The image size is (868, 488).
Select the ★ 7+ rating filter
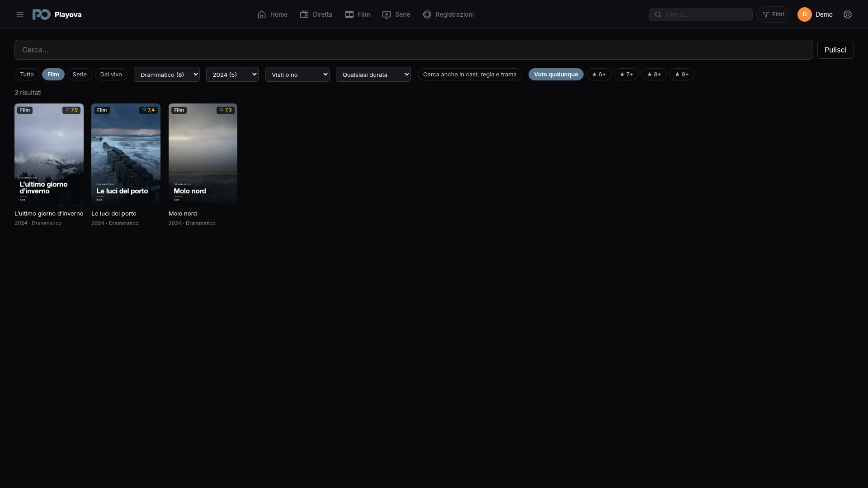click(626, 75)
